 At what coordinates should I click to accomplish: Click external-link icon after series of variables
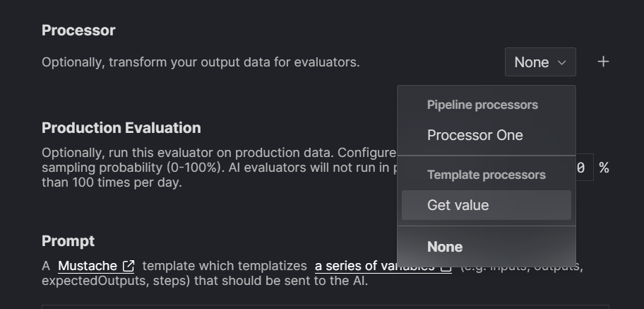pyautogui.click(x=446, y=267)
